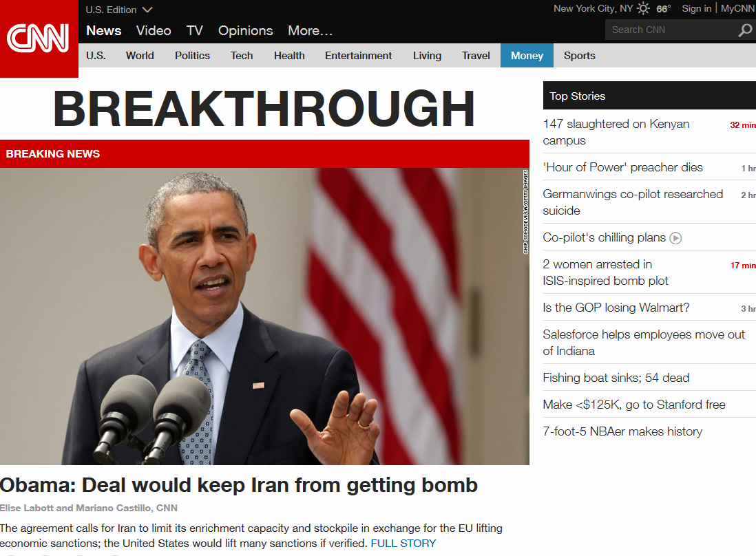This screenshot has height=558, width=756.
Task: Open 'Co-pilot's chilling plans' story
Action: [x=604, y=237]
